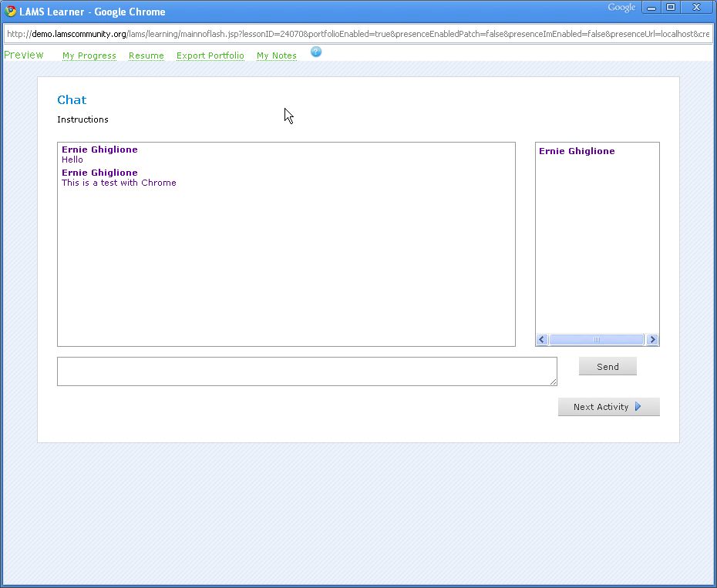
Task: Maximize the LAMS Learner window
Action: (x=670, y=8)
